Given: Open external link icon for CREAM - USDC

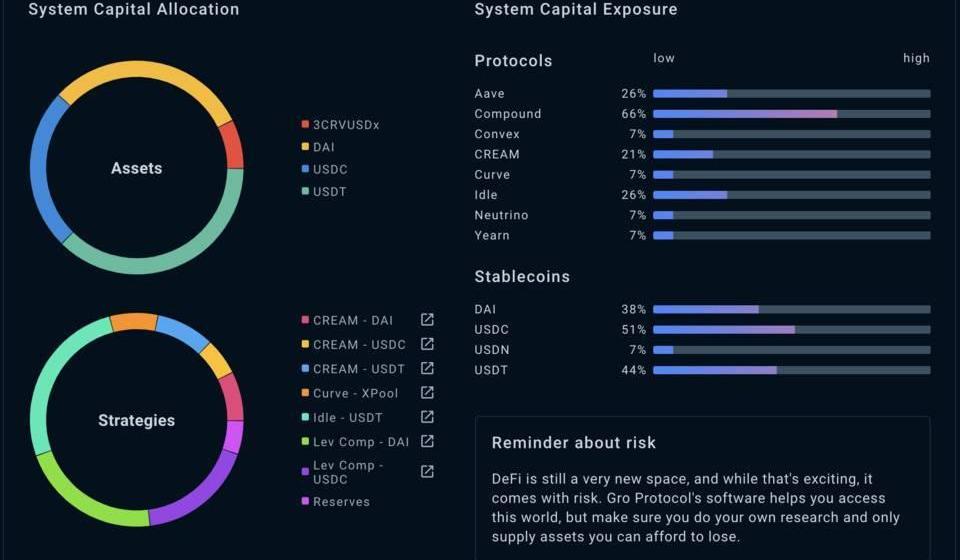Looking at the screenshot, I should click(427, 344).
